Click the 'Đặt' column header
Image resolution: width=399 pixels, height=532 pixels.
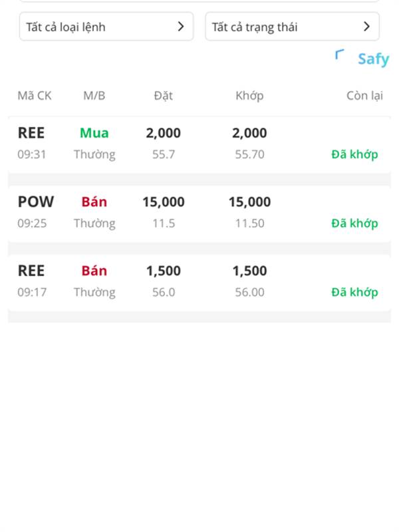point(163,96)
